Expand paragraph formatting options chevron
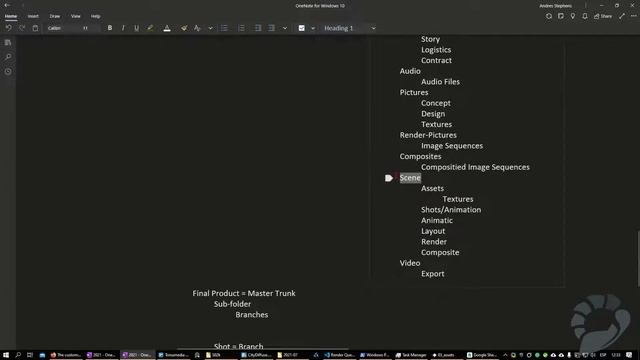This screenshot has width=640, height=360. pyautogui.click(x=285, y=28)
